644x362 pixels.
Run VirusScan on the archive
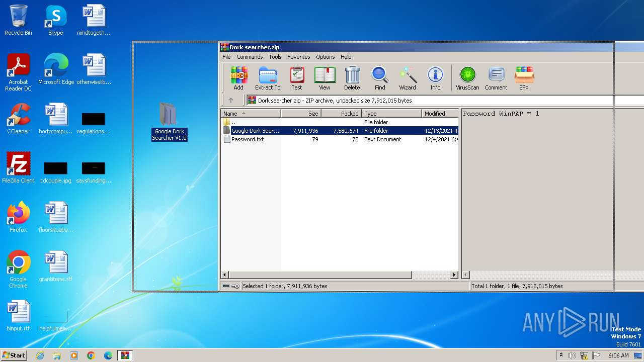467,78
